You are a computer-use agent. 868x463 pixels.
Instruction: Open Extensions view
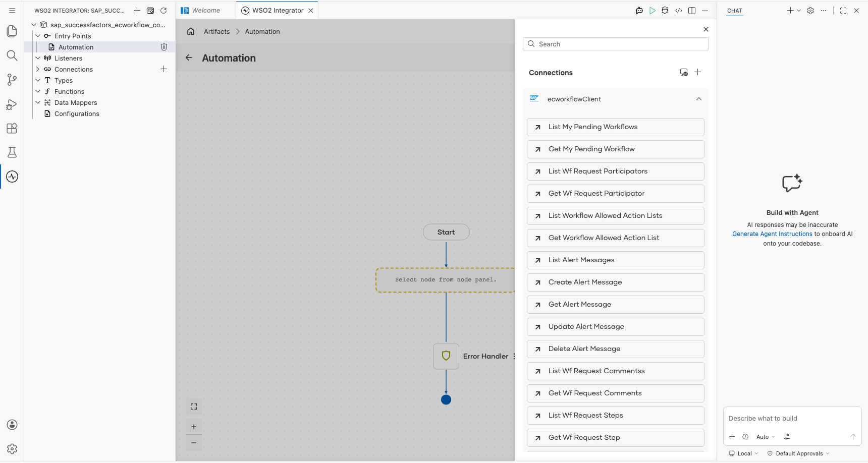click(12, 128)
